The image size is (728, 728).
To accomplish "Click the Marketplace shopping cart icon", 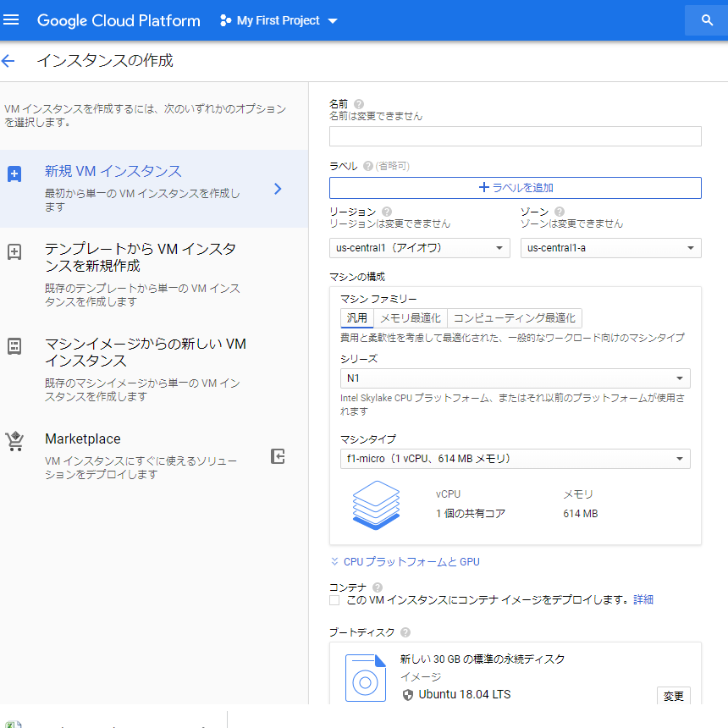I will click(14, 441).
